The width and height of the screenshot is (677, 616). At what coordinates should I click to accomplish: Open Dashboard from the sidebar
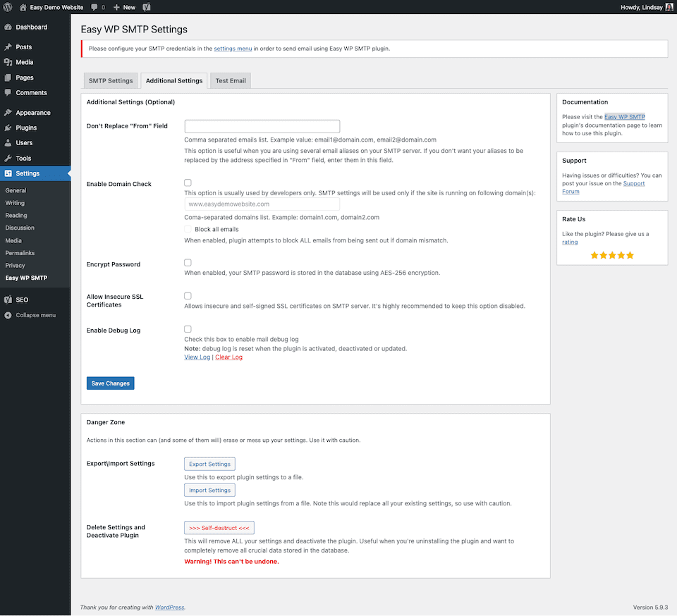31,27
